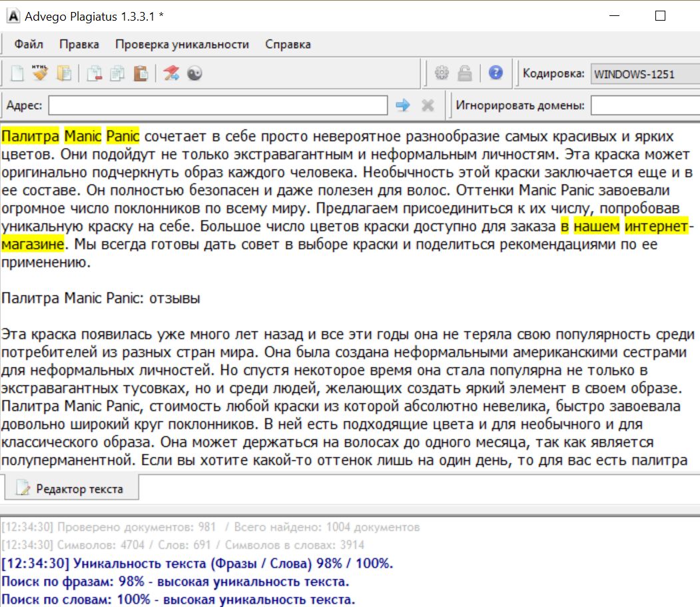Open the Проверка уникальности menu

click(x=182, y=44)
